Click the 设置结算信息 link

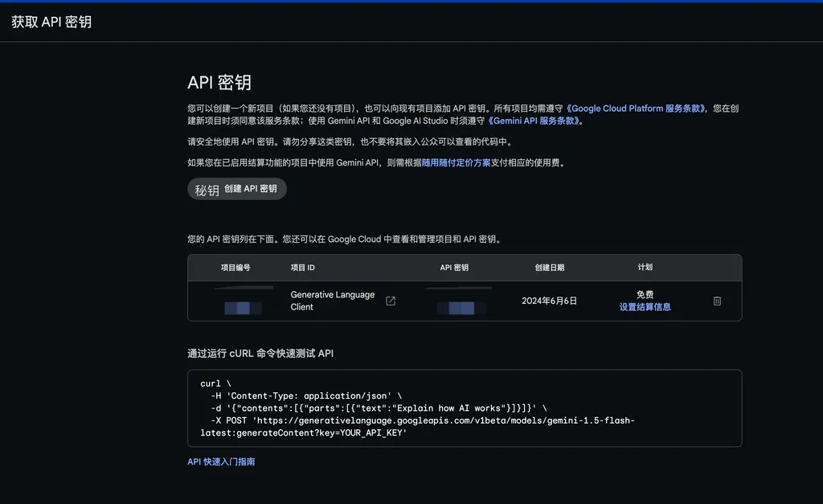coord(645,307)
